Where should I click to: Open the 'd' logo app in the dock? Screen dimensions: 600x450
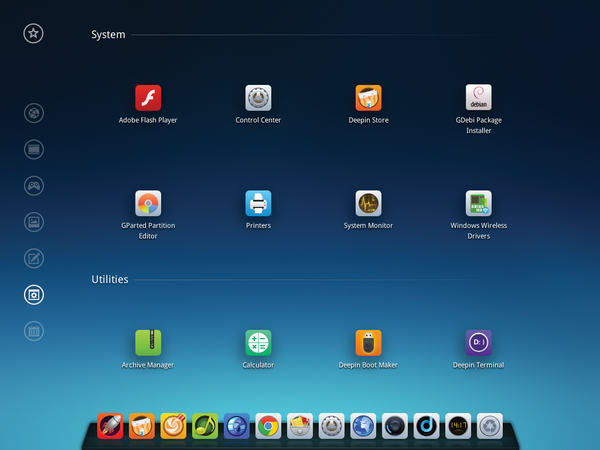click(426, 426)
